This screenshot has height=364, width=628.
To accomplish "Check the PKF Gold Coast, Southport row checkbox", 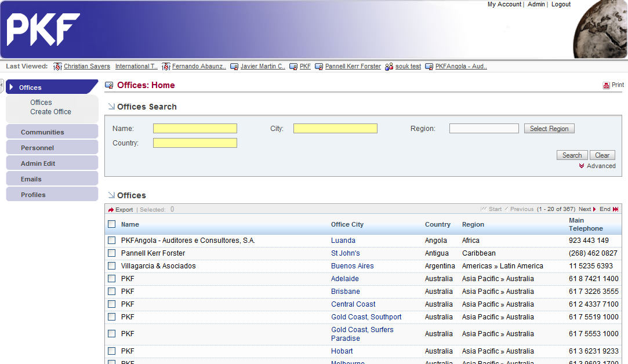I will coord(112,317).
